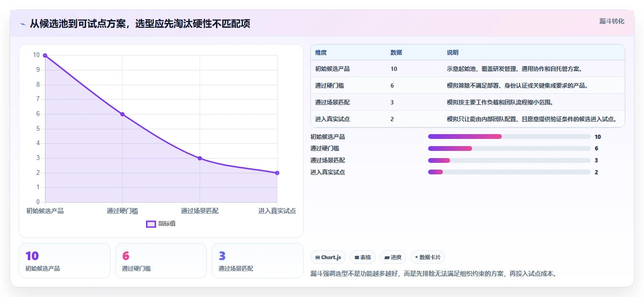644x297 pixels.
Task: Open the stat card showing 10 初始候选产品
Action: 65,261
